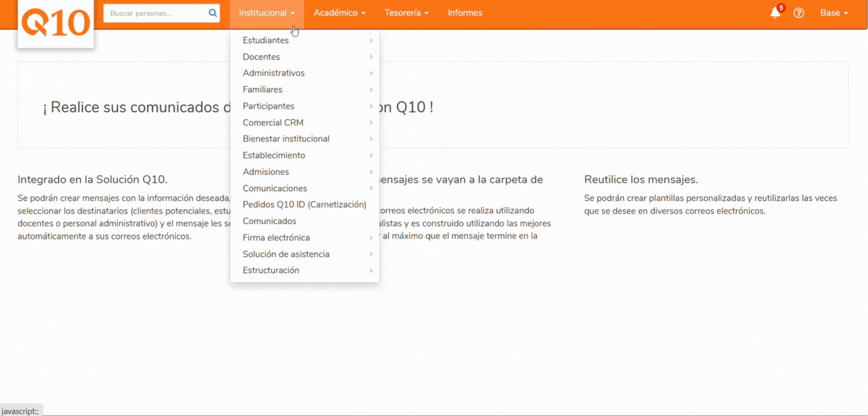Open the Institucional menu
The height and width of the screenshot is (416, 868).
[x=267, y=13]
